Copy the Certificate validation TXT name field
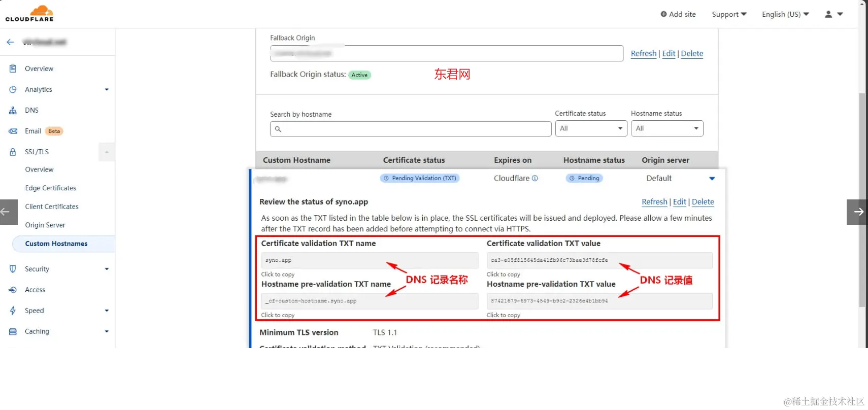 click(370, 260)
